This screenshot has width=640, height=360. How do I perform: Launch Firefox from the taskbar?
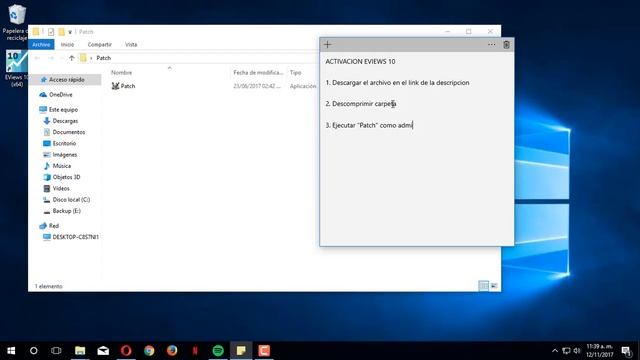click(x=172, y=351)
